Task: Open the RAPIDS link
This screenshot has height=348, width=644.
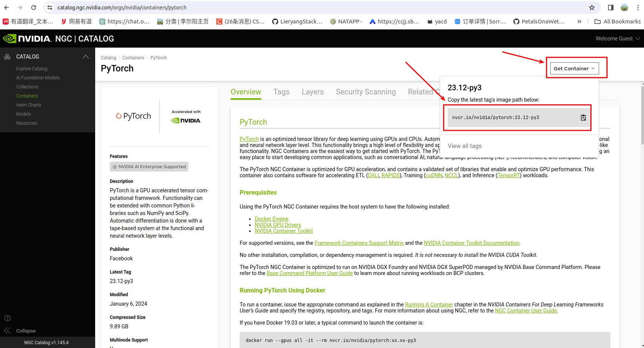Action: click(390, 175)
